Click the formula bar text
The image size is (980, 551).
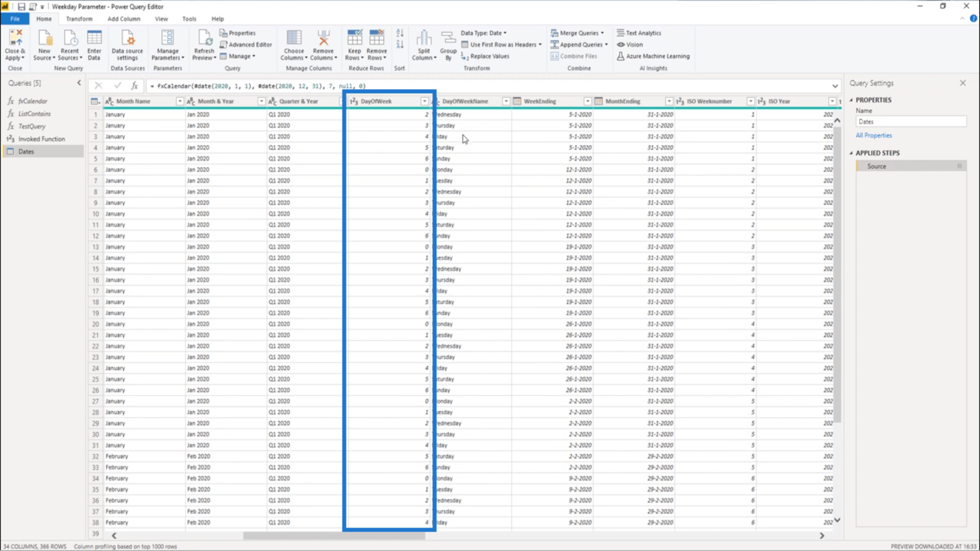click(x=258, y=86)
